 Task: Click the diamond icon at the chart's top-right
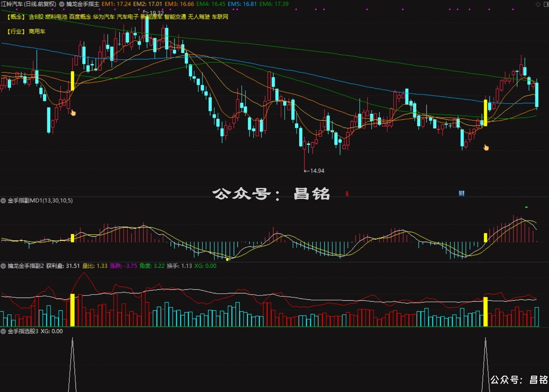pos(538,4)
